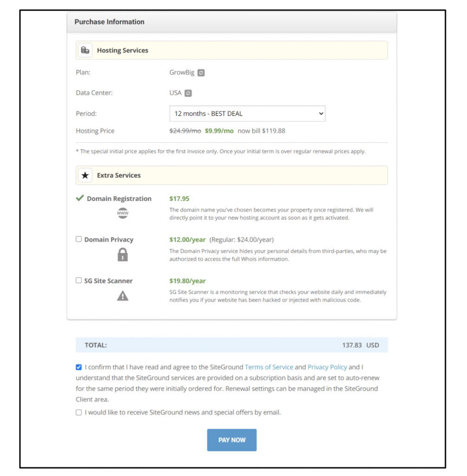Click the change plan icon beside GrowBig
The width and height of the screenshot is (467, 476).
[201, 73]
